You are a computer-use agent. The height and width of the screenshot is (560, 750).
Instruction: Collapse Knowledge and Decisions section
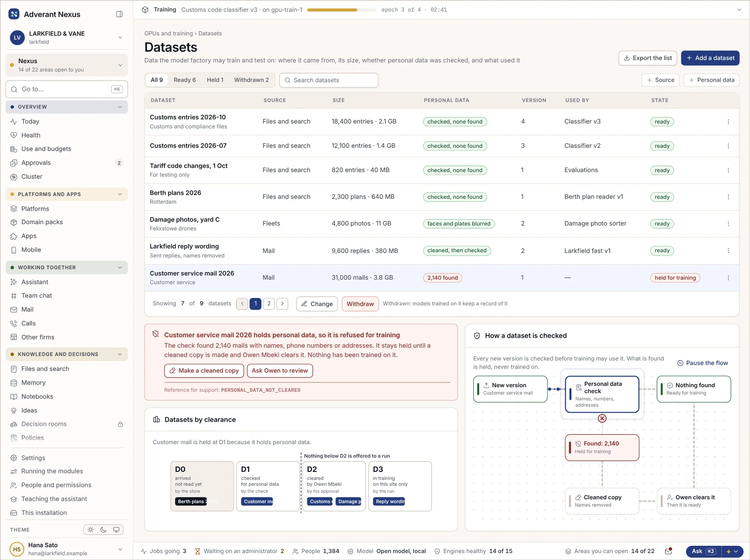point(67,354)
